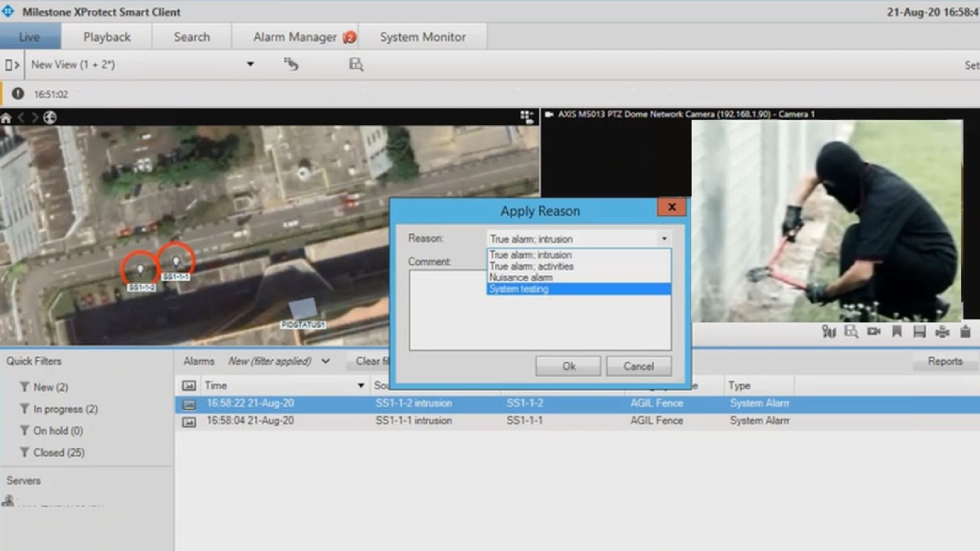Click the alarm count badge on Alarm Manager

pyautogui.click(x=350, y=37)
